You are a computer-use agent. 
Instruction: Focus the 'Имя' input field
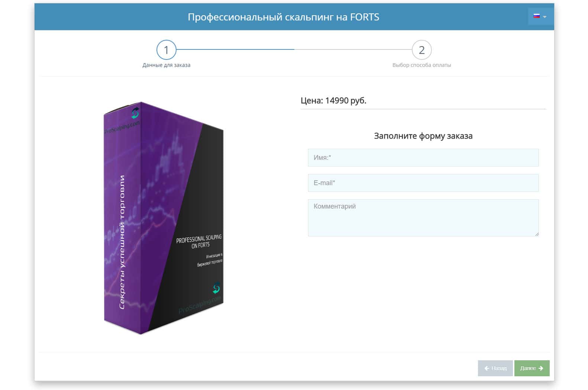click(423, 158)
